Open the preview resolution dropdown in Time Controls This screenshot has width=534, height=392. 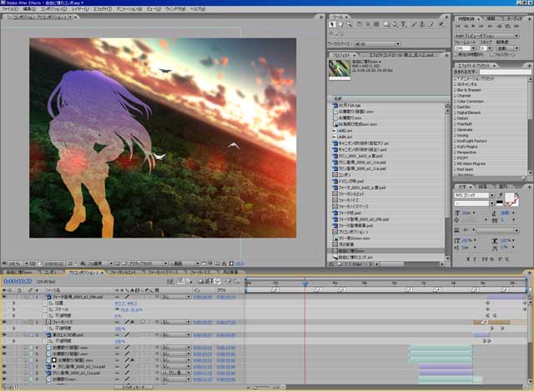(507, 48)
